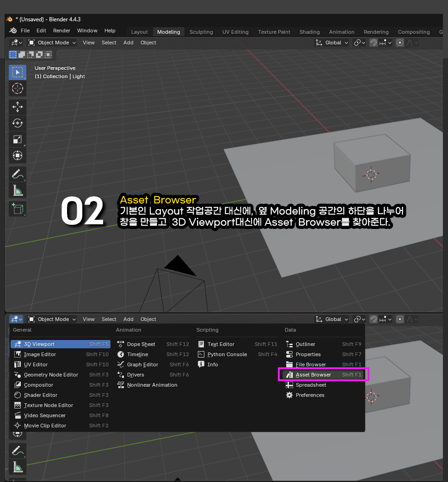Open the Help menu
The height and width of the screenshot is (482, 448).
pyautogui.click(x=110, y=31)
